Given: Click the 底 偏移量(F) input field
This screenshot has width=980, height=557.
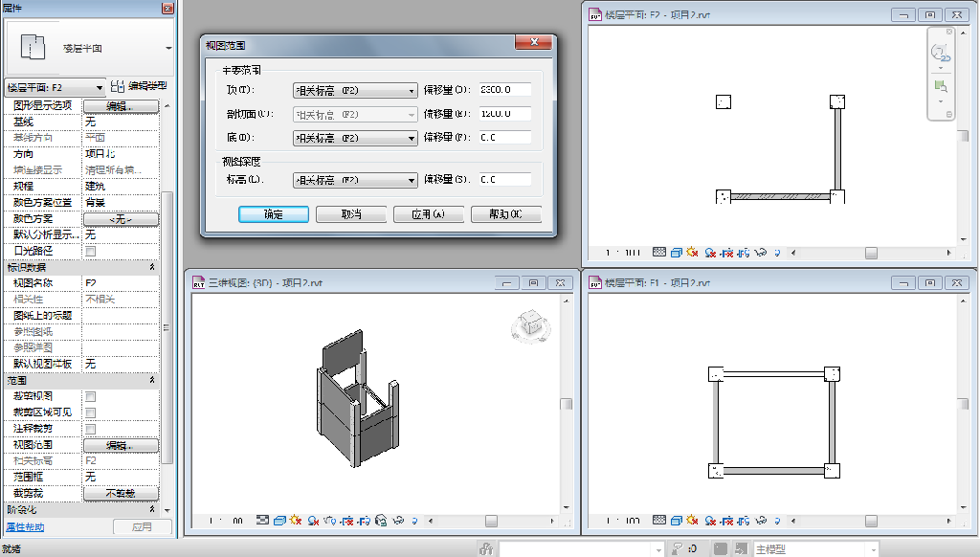Looking at the screenshot, I should coord(505,137).
